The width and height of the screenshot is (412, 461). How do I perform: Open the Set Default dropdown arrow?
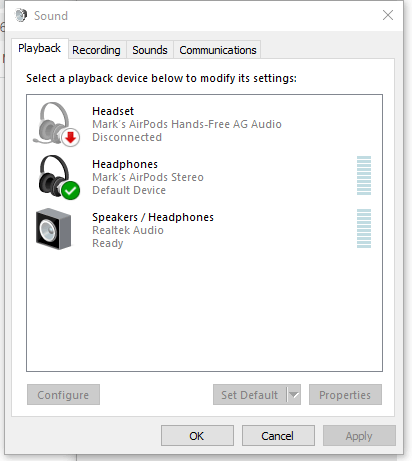(x=294, y=395)
